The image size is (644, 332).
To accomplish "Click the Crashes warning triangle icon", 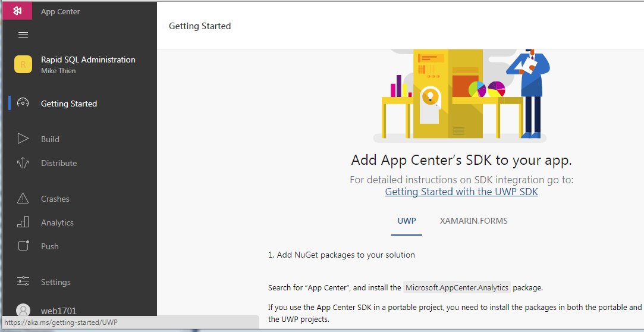I will point(23,199).
